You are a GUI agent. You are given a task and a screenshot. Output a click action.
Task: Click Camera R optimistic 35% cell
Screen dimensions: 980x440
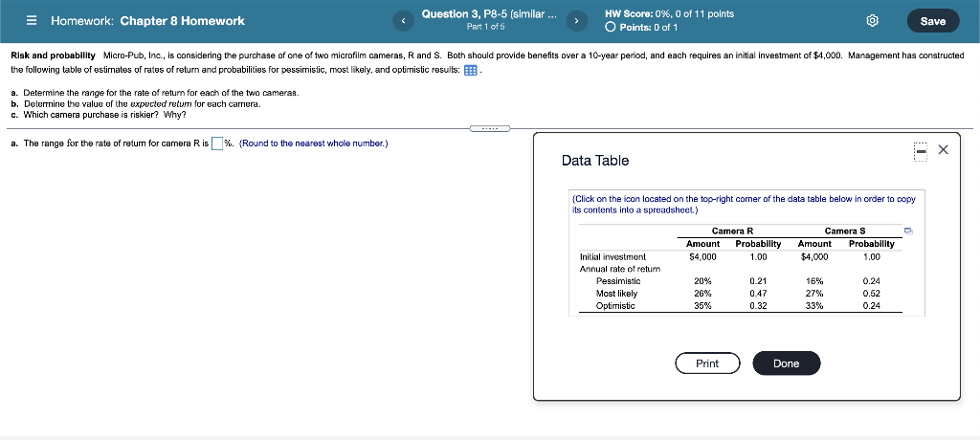pyautogui.click(x=702, y=306)
